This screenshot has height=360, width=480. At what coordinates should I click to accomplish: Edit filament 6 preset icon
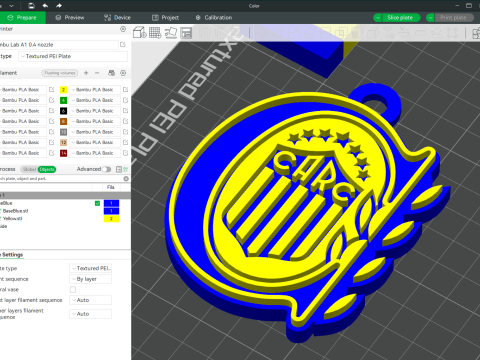coord(125,111)
